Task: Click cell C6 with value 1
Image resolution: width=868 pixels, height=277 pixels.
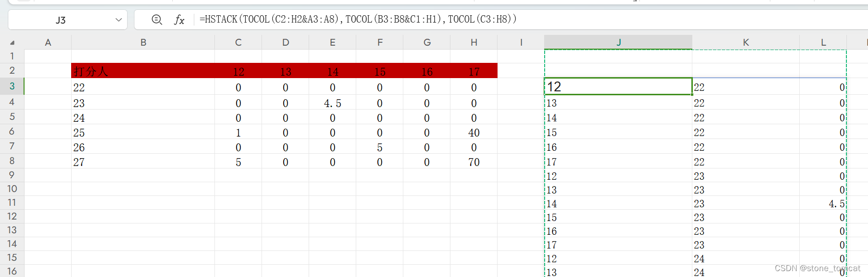Action: click(x=238, y=132)
